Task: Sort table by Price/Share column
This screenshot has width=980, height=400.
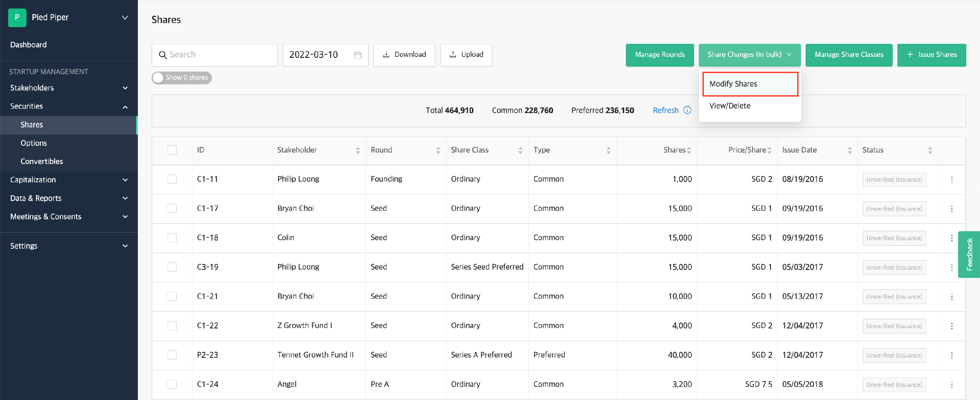Action: [769, 150]
